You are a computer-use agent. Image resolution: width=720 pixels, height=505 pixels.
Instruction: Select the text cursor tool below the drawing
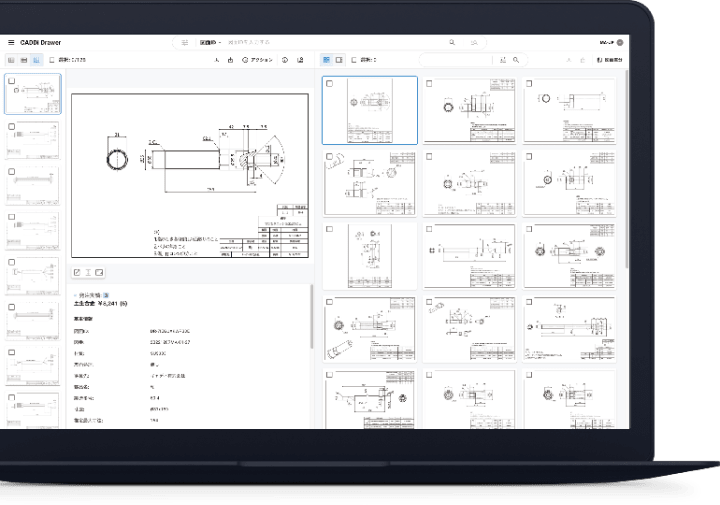click(x=88, y=272)
